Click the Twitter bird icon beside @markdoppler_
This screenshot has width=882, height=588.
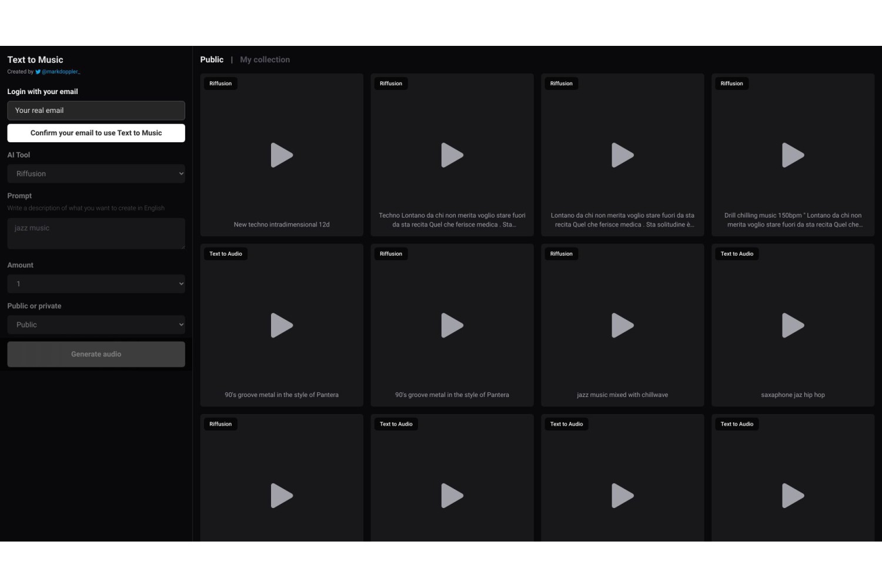pyautogui.click(x=38, y=72)
